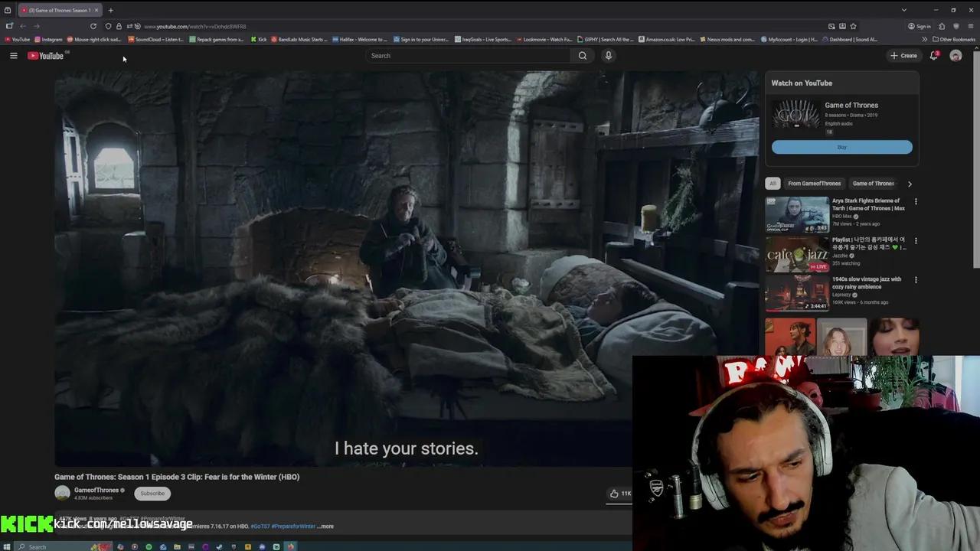Reload the page in Firefox
Image resolution: width=980 pixels, height=551 pixels.
[93, 26]
